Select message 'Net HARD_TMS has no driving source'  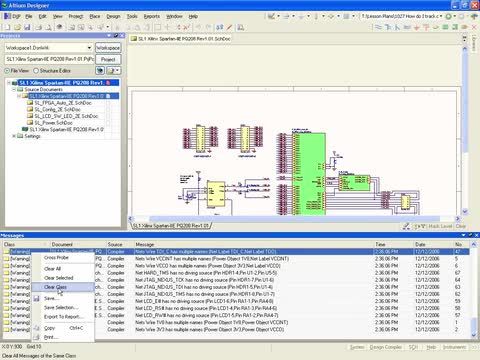[206, 273]
